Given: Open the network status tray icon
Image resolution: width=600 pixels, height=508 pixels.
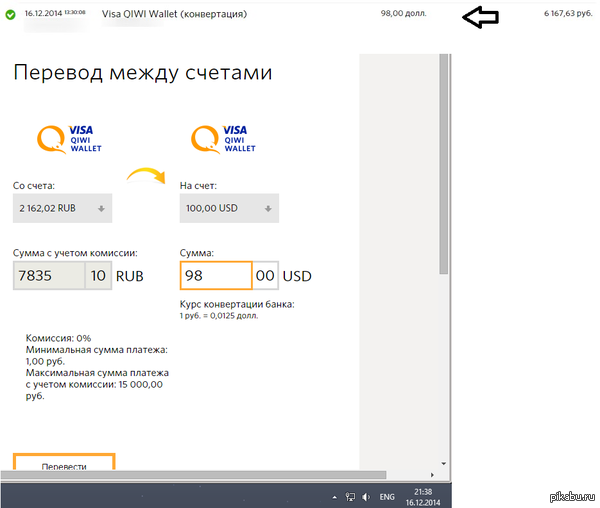Looking at the screenshot, I should coord(350,496).
